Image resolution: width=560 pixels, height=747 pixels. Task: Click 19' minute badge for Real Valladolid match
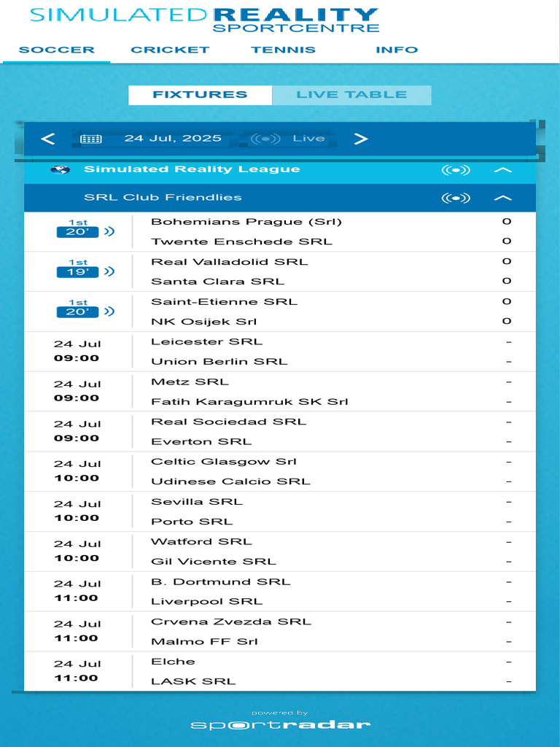pyautogui.click(x=77, y=272)
